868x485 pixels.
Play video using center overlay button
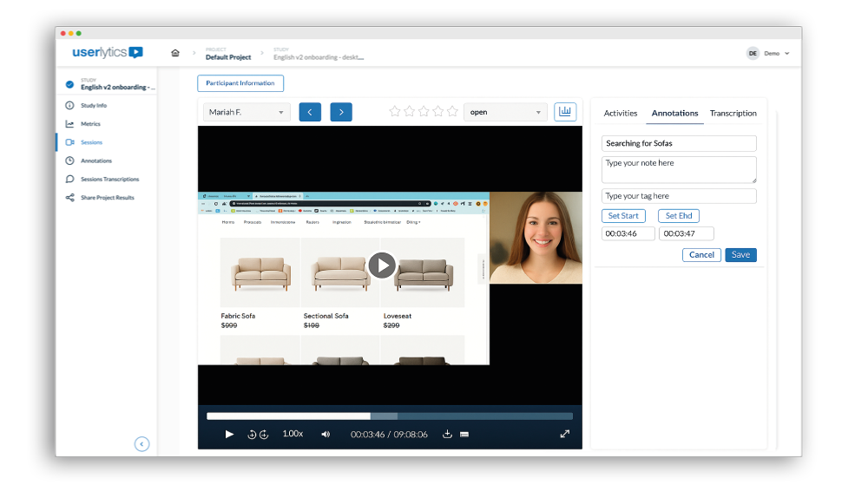pyautogui.click(x=382, y=265)
